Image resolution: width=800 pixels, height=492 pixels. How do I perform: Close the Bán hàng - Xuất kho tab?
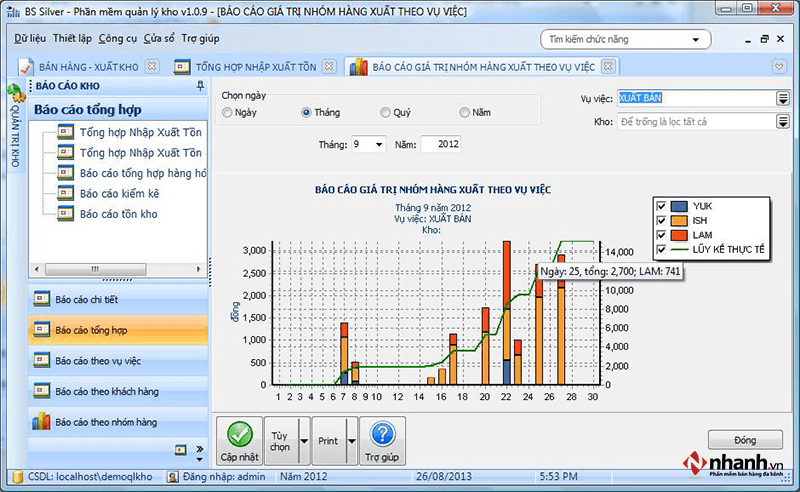(x=151, y=67)
